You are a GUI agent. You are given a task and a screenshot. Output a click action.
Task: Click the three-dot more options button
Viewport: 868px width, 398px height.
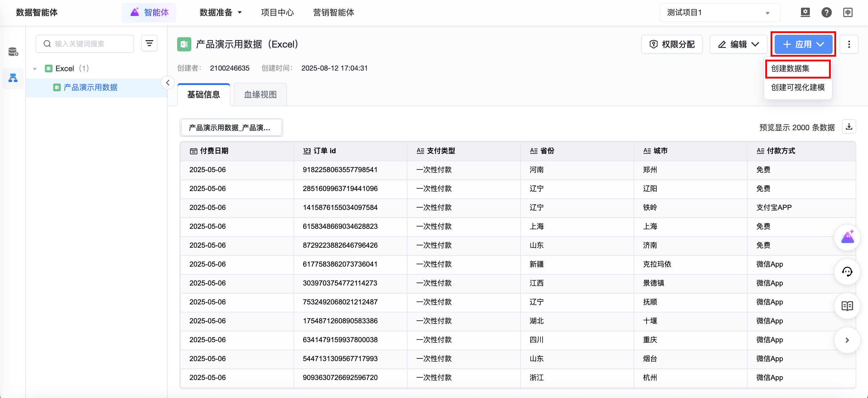pos(849,44)
